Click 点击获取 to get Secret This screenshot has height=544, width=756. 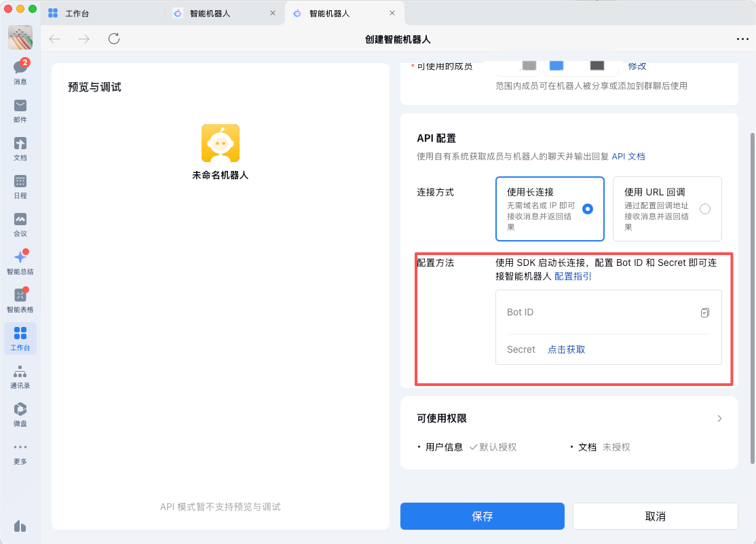point(566,350)
